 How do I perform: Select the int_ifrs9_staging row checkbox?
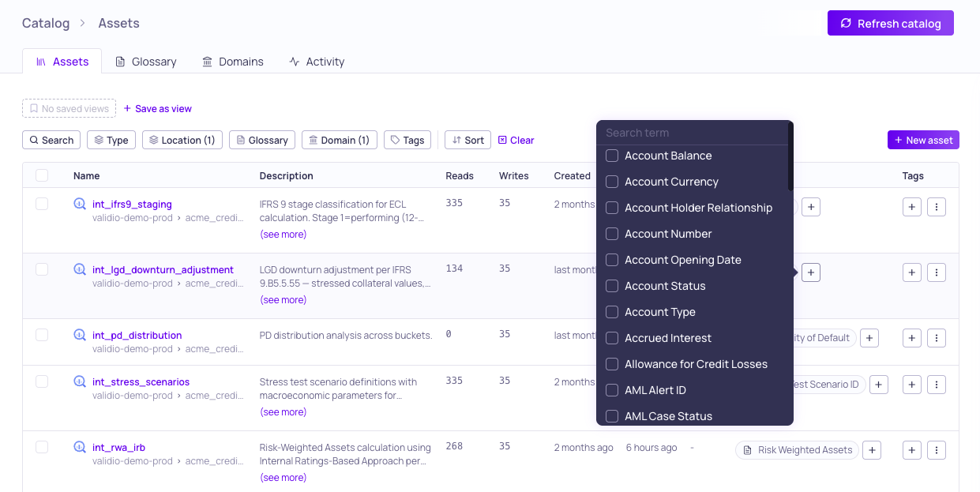tap(42, 204)
